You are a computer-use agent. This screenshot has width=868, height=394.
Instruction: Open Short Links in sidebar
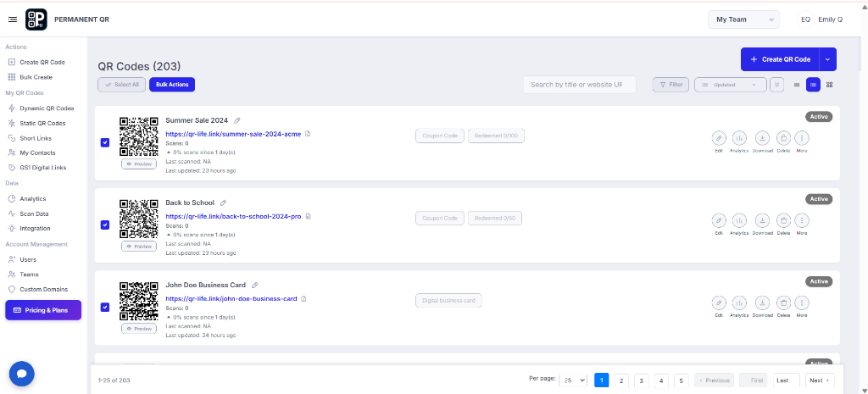(x=30, y=138)
